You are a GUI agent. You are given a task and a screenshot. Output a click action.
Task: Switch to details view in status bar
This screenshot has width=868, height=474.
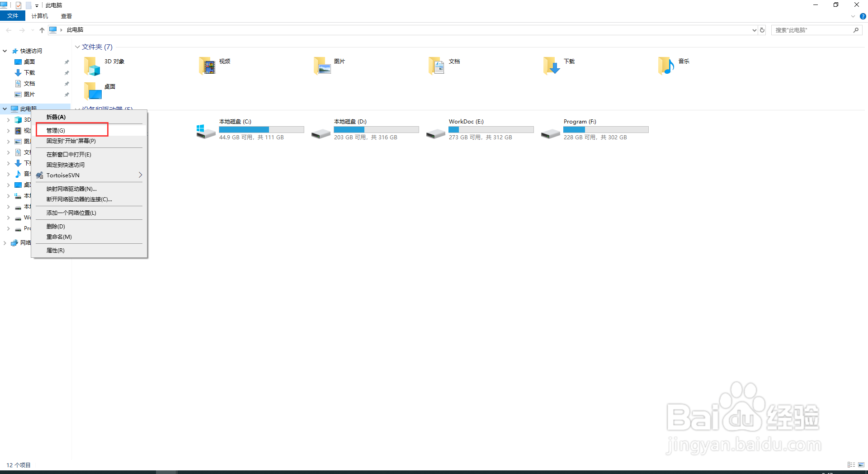click(851, 465)
